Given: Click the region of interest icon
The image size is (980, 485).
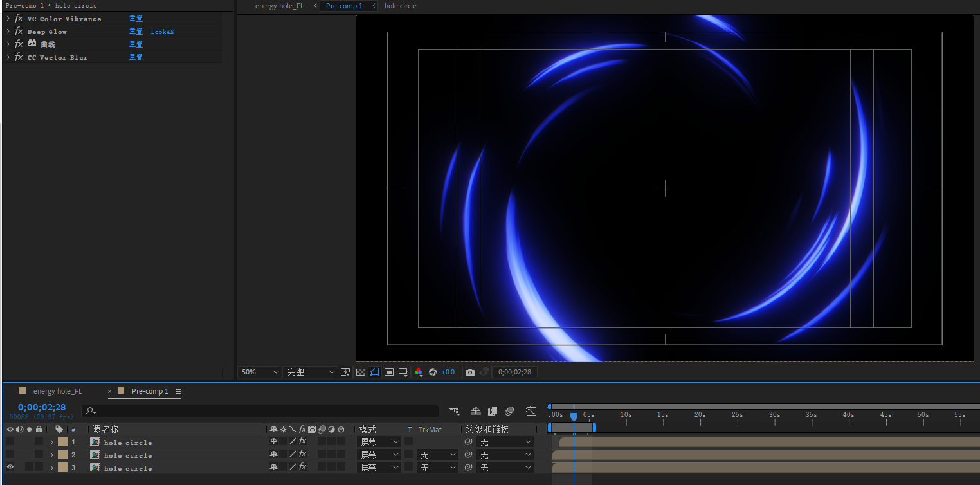Looking at the screenshot, I should [389, 372].
